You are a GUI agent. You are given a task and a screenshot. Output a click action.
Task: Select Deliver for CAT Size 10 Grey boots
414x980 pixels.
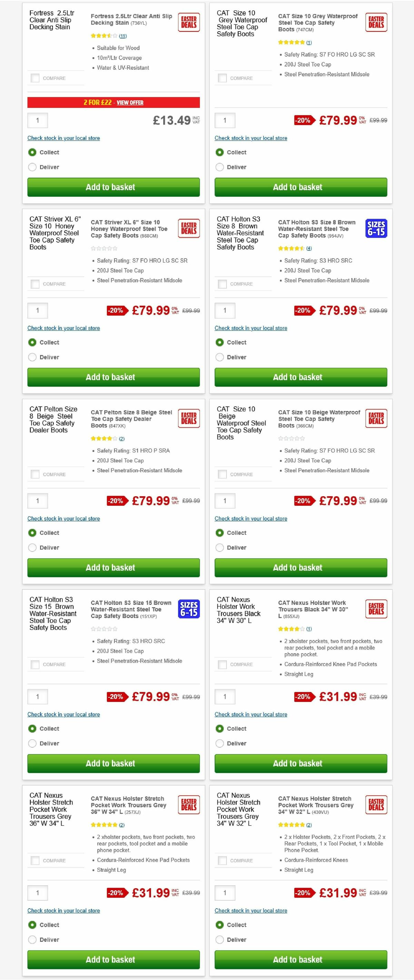pos(220,167)
